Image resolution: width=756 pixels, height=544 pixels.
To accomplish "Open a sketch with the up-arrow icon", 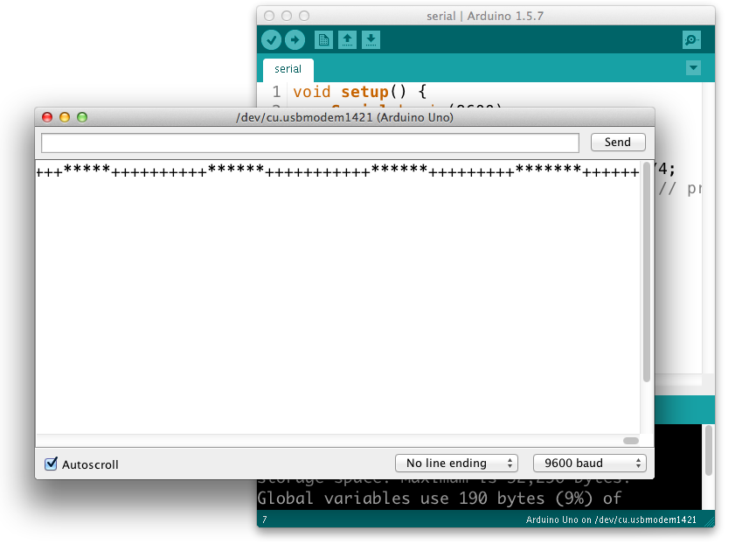I will click(x=347, y=39).
